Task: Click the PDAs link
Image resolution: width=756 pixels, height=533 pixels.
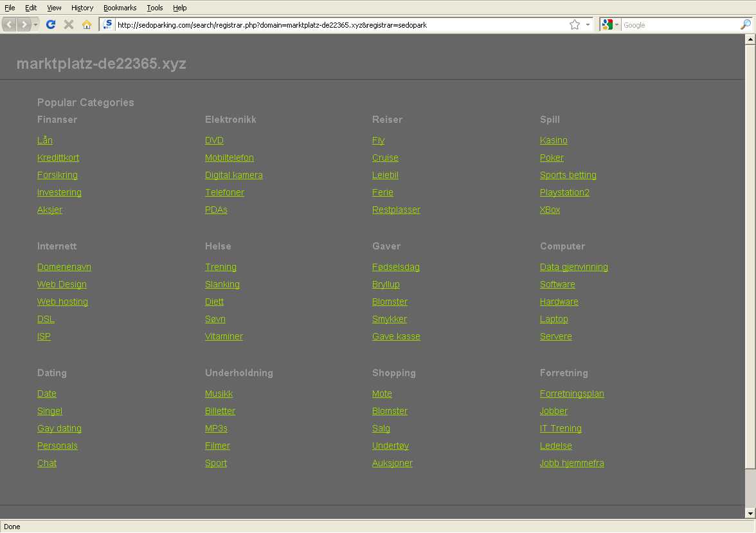Action: click(x=216, y=210)
